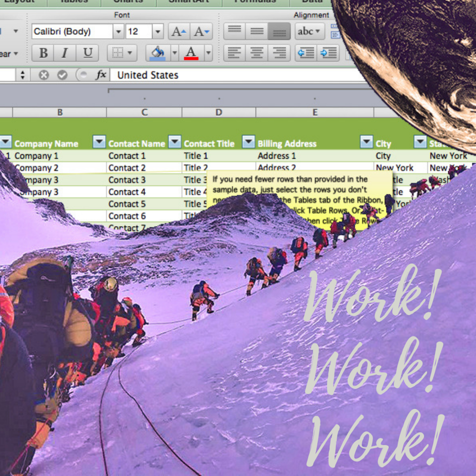476x476 pixels.
Task: Increase font size with larger A icon
Action: [179, 32]
